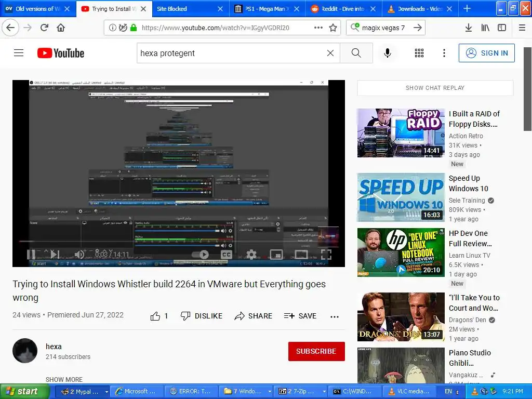Open the video player settings gear
The image size is (532, 399).
click(251, 254)
